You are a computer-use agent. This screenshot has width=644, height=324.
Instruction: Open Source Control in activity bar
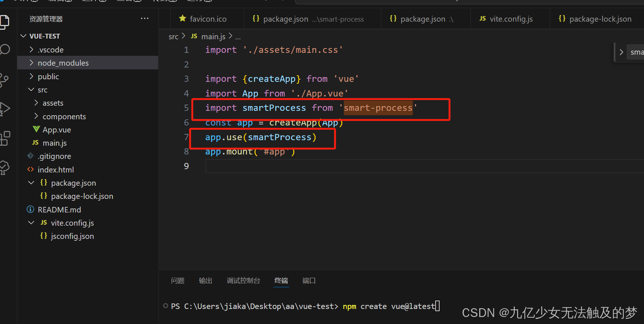coord(4,80)
